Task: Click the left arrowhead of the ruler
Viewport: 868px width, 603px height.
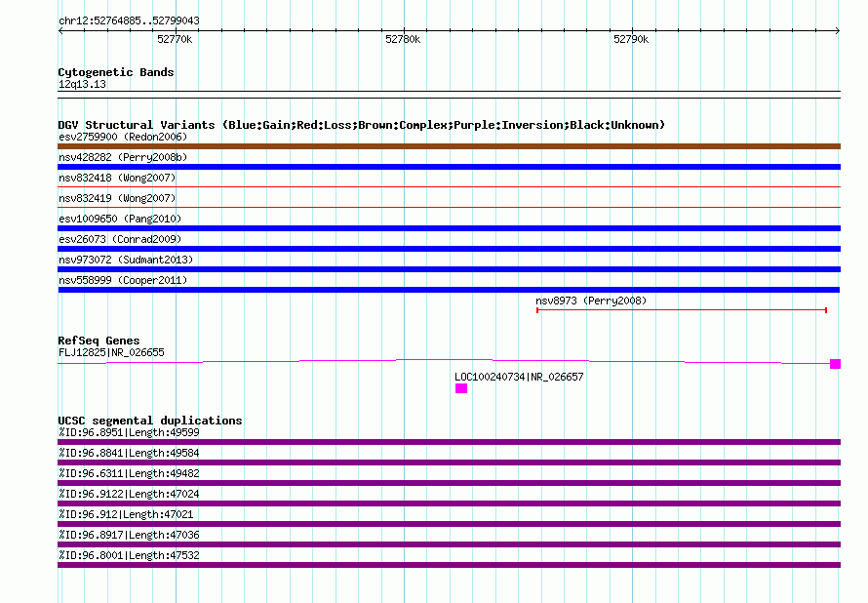Action: coord(60,30)
